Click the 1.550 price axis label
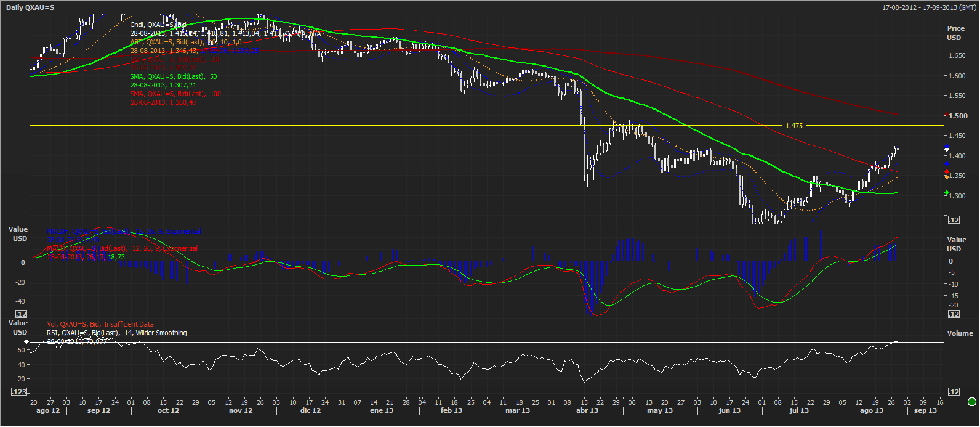The height and width of the screenshot is (427, 980). click(x=957, y=96)
